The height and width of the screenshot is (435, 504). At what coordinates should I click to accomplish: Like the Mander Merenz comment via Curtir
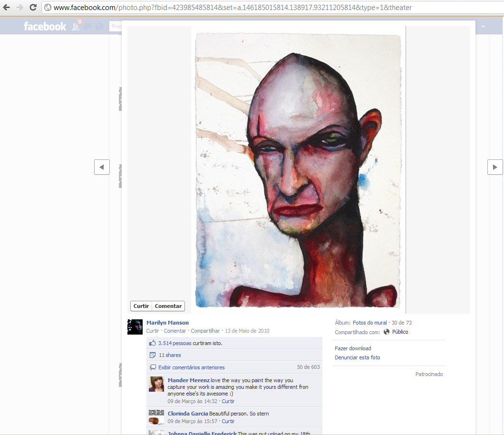click(228, 401)
